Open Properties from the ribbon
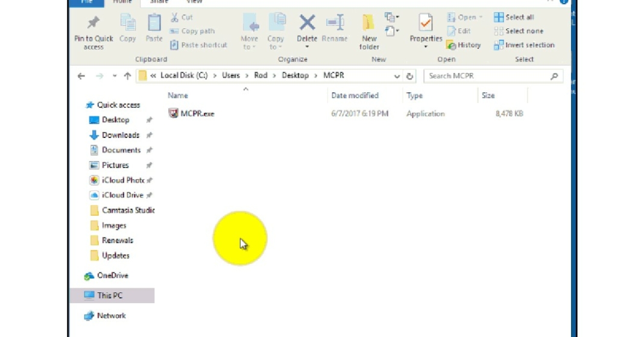This screenshot has height=337, width=644. [426, 25]
